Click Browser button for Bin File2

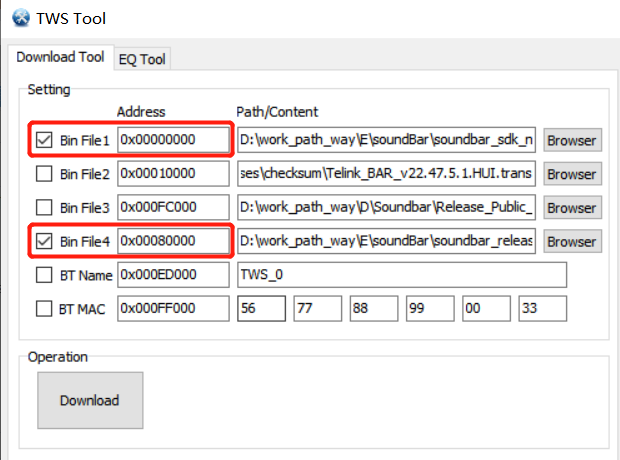point(571,174)
